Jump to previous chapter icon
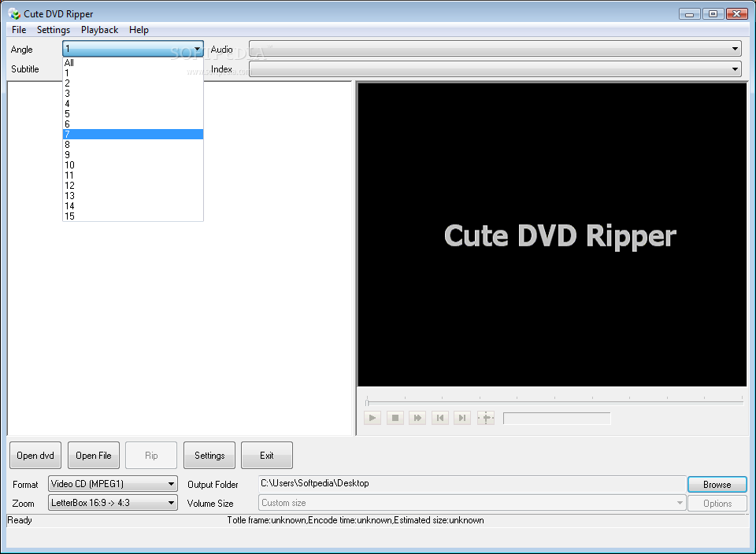Screen dimensions: 756x554 tap(439, 418)
